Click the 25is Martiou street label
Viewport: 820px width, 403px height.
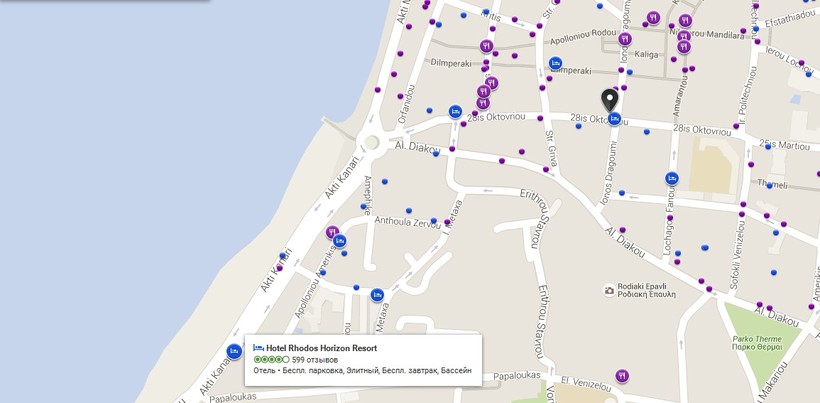tap(784, 144)
